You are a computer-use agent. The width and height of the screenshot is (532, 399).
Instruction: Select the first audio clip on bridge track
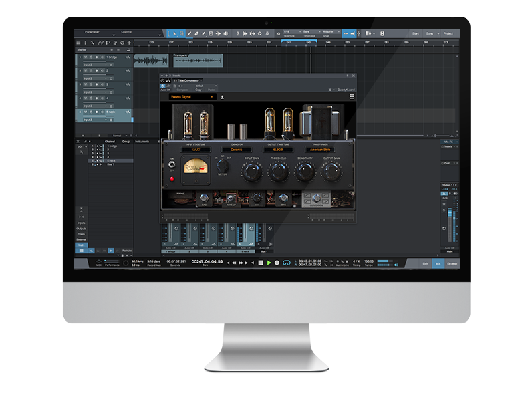point(152,61)
